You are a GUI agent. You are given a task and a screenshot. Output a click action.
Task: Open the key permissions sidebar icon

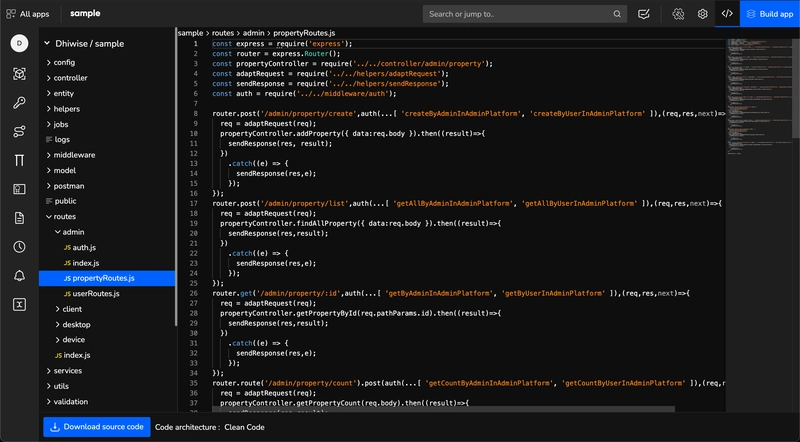click(19, 103)
